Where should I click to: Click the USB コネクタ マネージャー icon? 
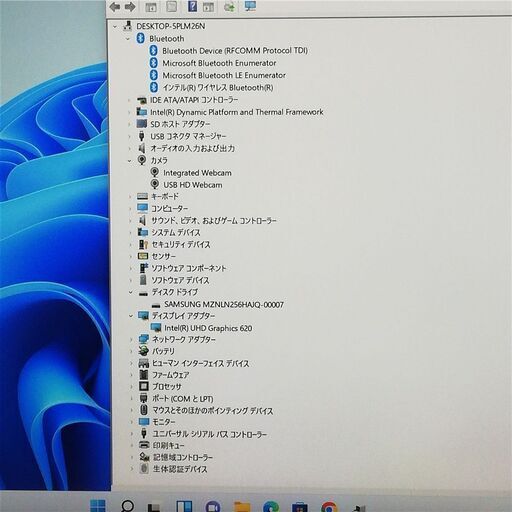coord(141,136)
